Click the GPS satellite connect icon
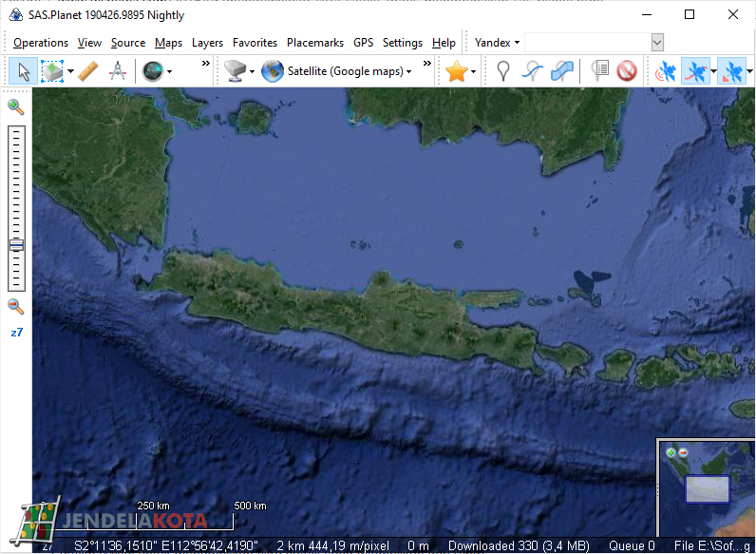The image size is (756, 554). tap(666, 71)
